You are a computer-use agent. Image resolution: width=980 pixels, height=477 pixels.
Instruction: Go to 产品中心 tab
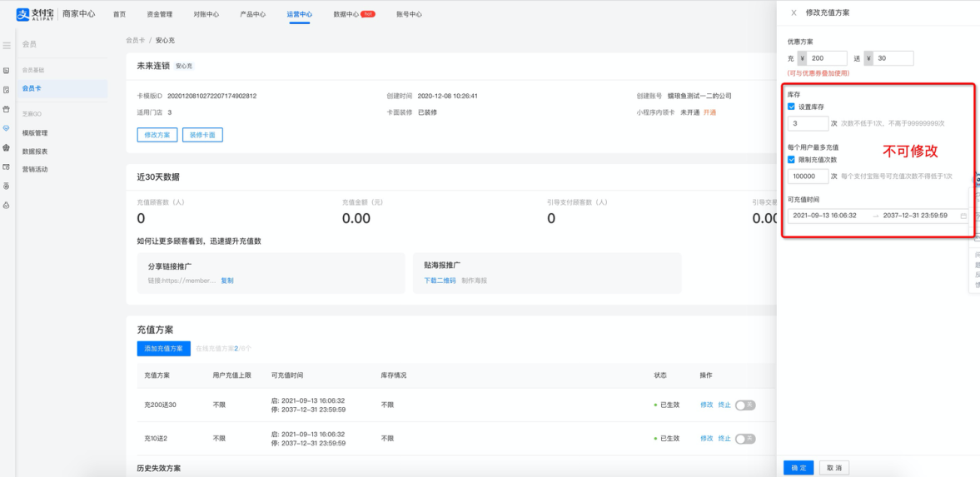252,14
